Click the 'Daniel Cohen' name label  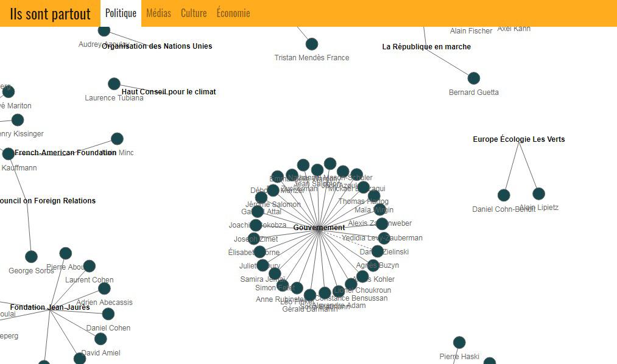tap(108, 328)
